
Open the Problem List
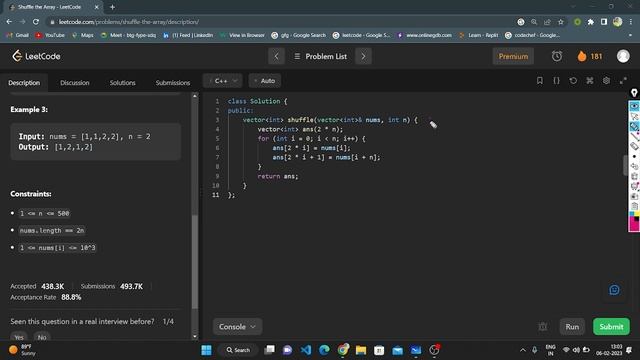point(320,56)
